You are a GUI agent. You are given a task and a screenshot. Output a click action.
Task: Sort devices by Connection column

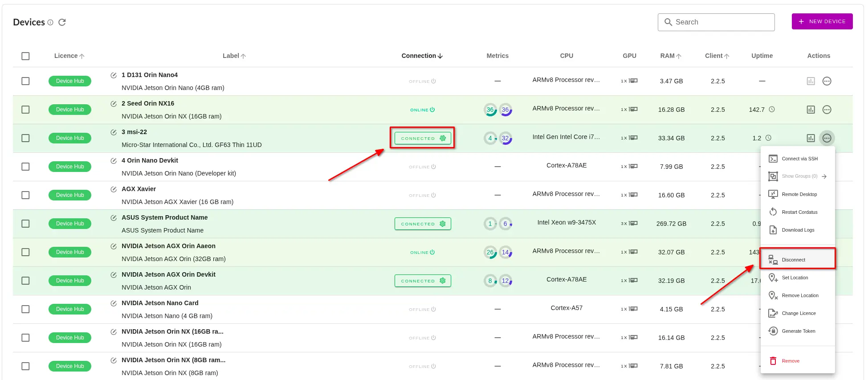[x=422, y=56]
